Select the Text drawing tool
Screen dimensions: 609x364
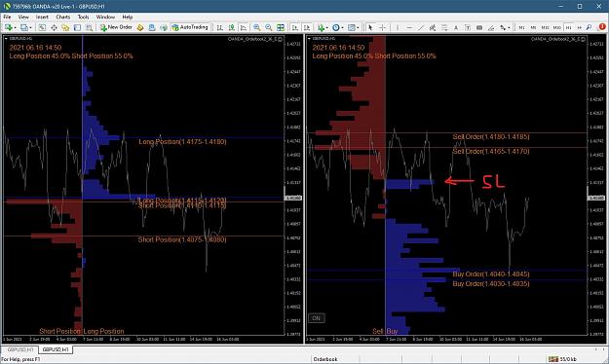[x=456, y=27]
